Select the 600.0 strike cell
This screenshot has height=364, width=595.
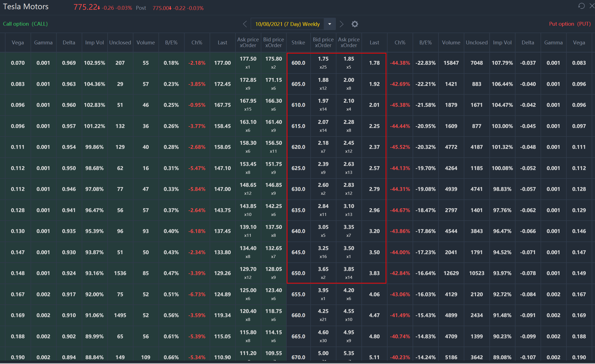pyautogui.click(x=298, y=63)
